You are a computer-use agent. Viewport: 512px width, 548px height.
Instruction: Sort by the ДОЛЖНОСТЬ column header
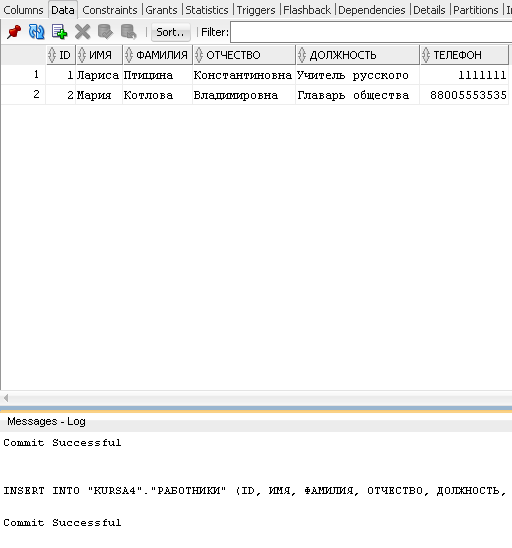[x=358, y=55]
